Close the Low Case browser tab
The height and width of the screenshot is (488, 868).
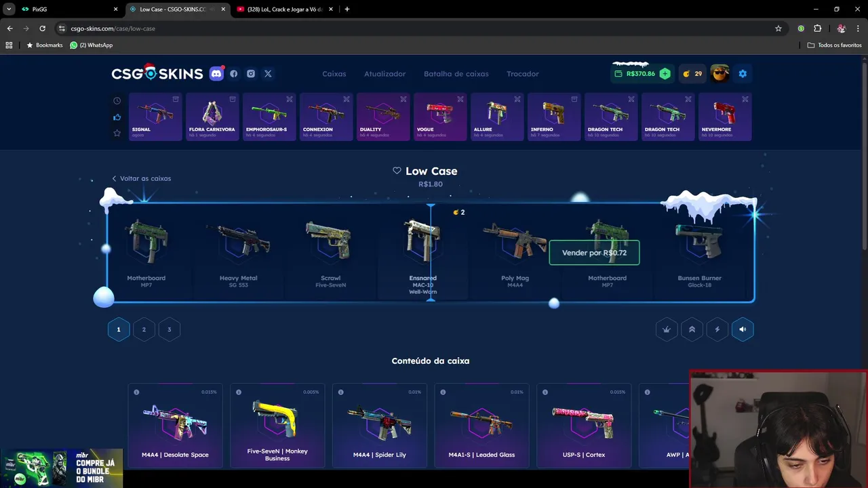[x=223, y=9]
